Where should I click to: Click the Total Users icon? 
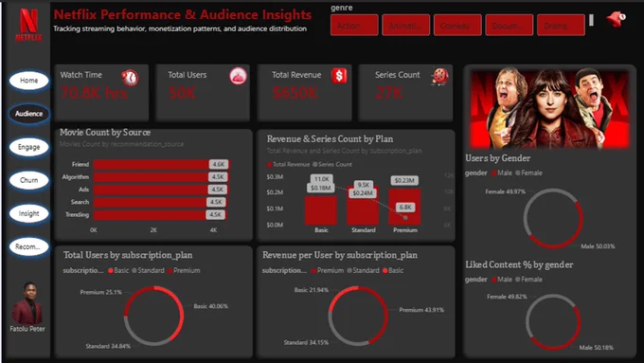pyautogui.click(x=238, y=76)
